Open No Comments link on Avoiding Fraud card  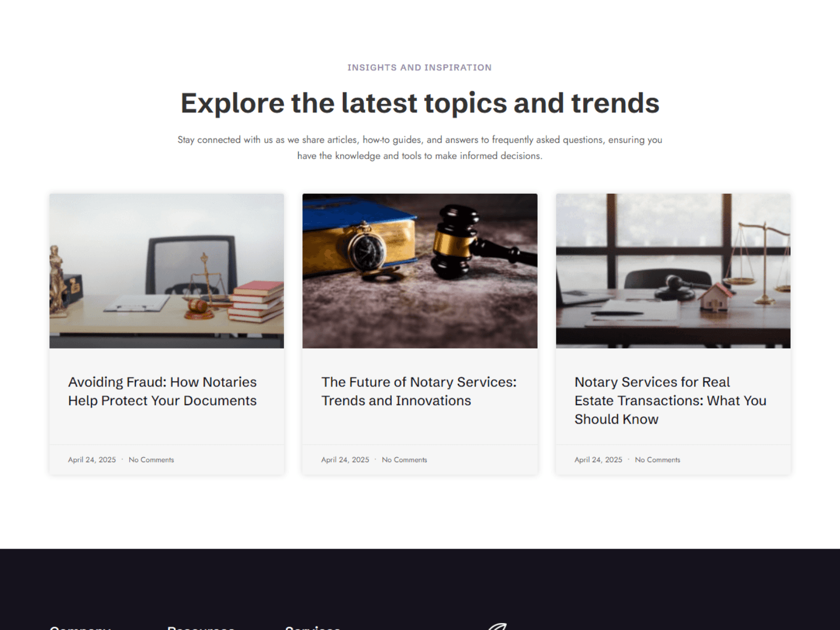click(151, 460)
